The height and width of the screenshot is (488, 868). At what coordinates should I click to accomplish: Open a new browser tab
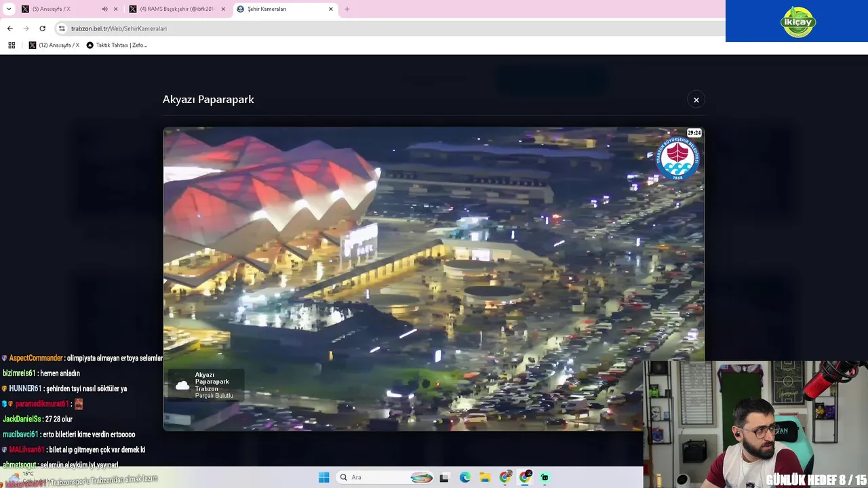pos(347,9)
